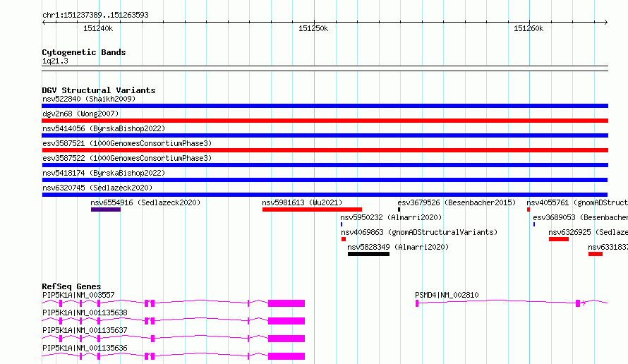Screen dimensions: 628x364
Task: Click the red dgv2n68 Wong2007 variant bar
Action: coord(325,121)
